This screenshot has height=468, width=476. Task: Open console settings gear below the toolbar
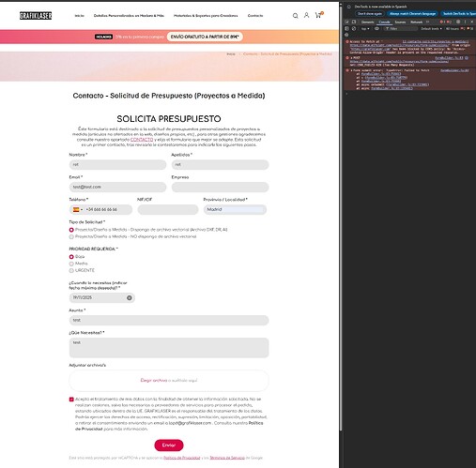(x=346, y=35)
